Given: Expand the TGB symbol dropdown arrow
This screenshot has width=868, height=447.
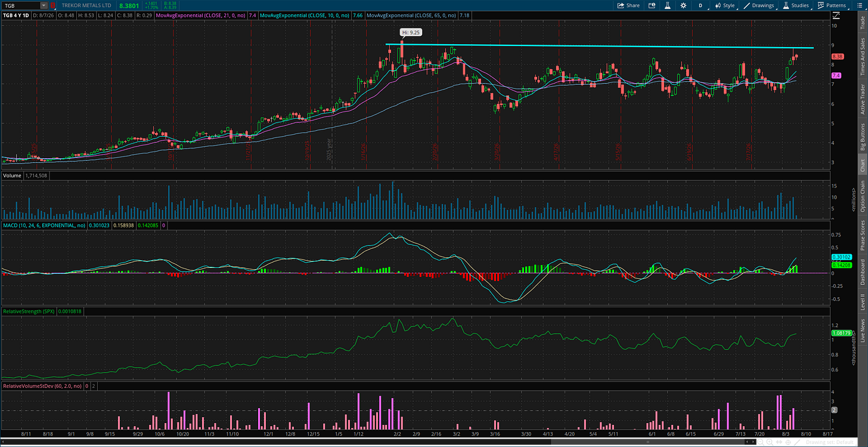Looking at the screenshot, I should (x=43, y=5).
